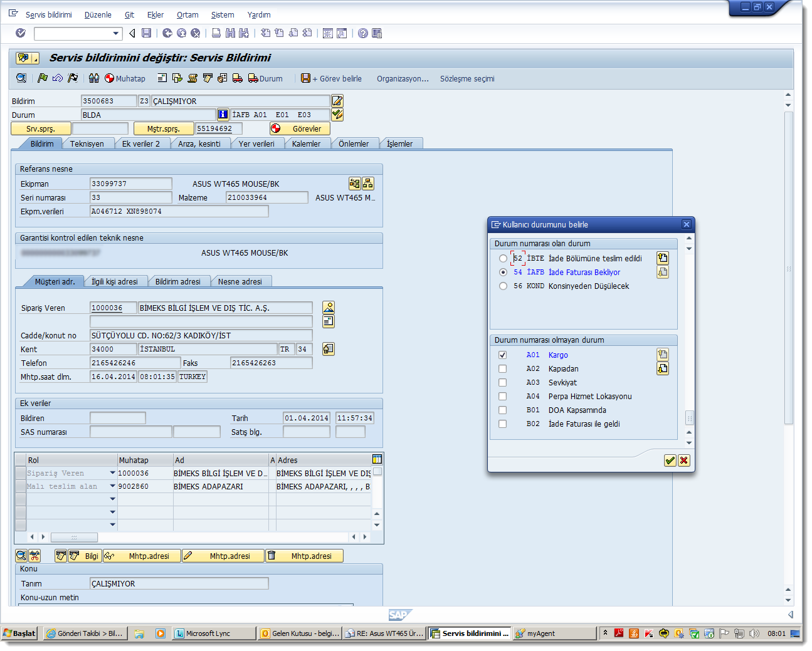Click the status info icon beside BLDA

(x=223, y=115)
